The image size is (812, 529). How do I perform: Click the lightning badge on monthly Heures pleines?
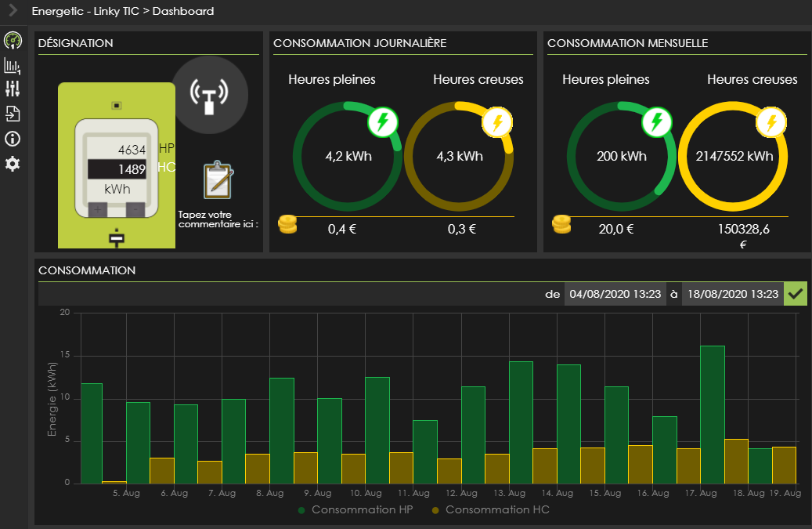pos(657,122)
